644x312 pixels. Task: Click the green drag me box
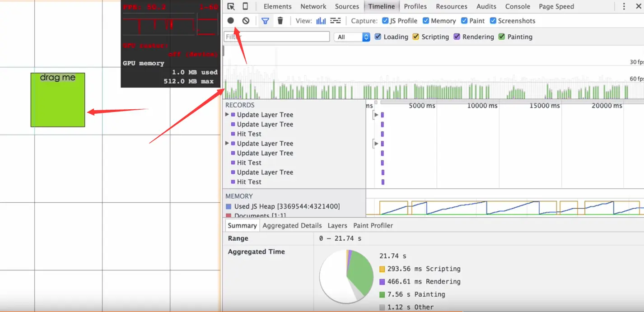pos(58,100)
